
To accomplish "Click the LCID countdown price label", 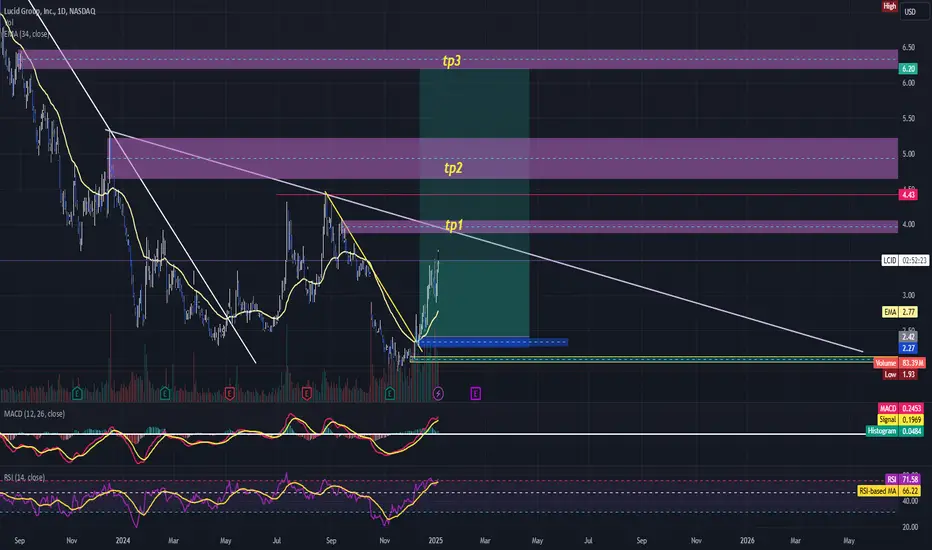I will click(904, 260).
